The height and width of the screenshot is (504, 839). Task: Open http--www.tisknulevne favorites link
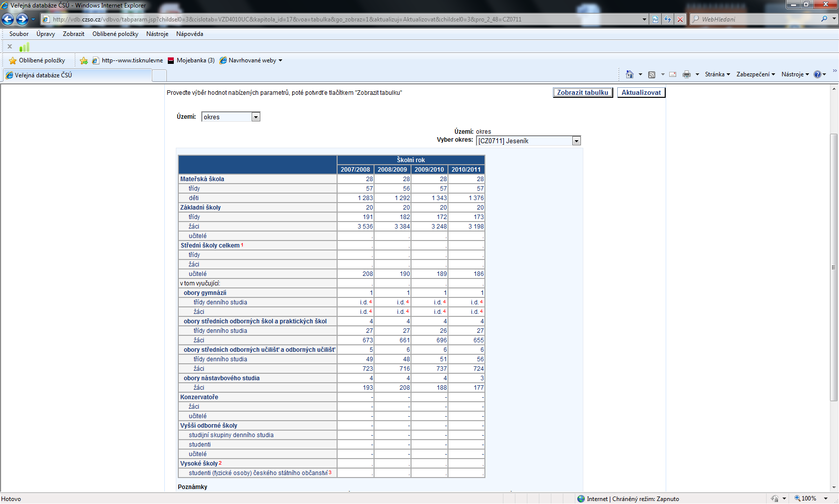(128, 60)
